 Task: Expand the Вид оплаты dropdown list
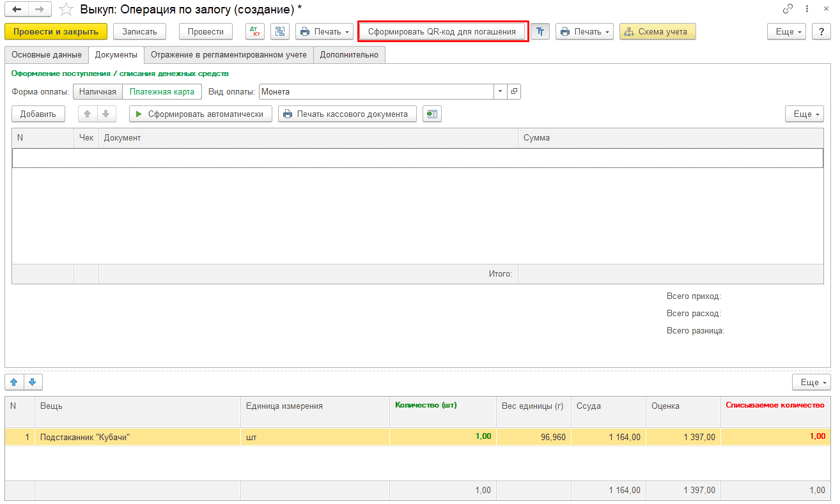(500, 92)
